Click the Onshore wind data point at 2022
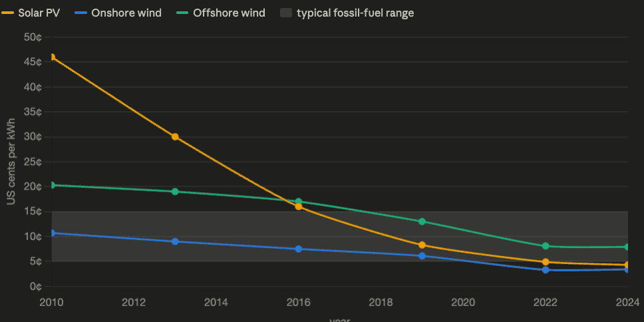Viewport: 644px width, 322px height. pos(546,270)
